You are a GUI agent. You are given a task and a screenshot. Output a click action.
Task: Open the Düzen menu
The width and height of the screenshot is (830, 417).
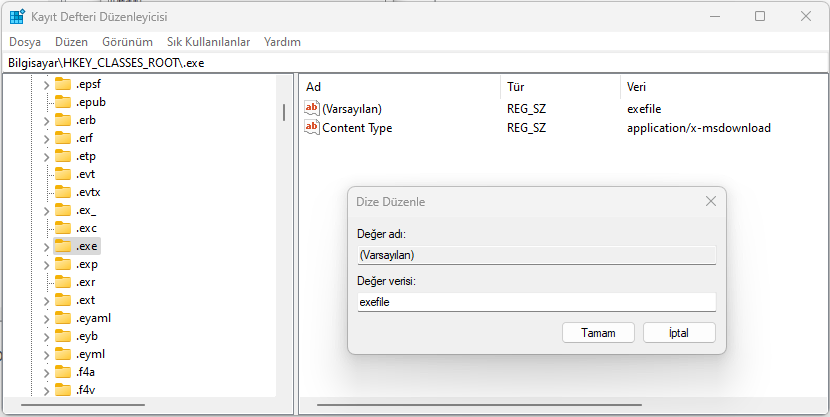click(x=71, y=42)
